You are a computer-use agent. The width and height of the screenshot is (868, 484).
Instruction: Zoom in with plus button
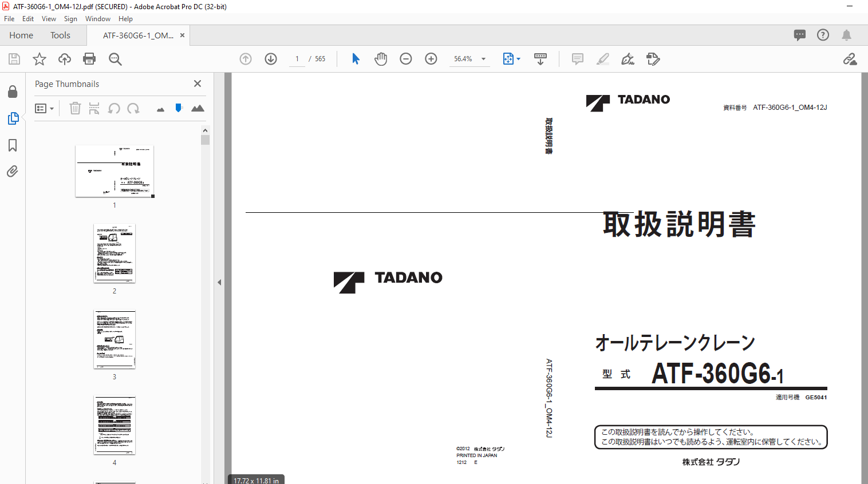click(x=431, y=59)
